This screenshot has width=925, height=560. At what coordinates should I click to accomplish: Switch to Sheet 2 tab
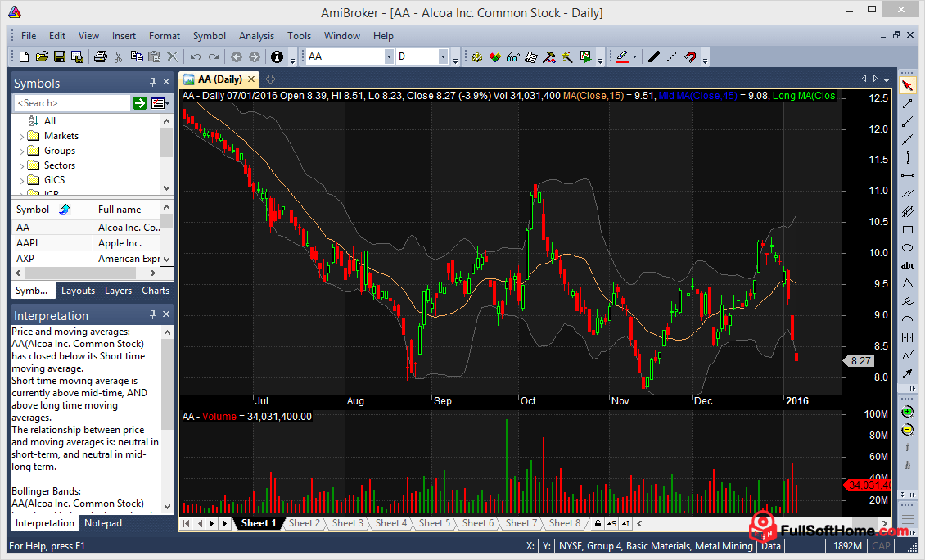coord(305,523)
